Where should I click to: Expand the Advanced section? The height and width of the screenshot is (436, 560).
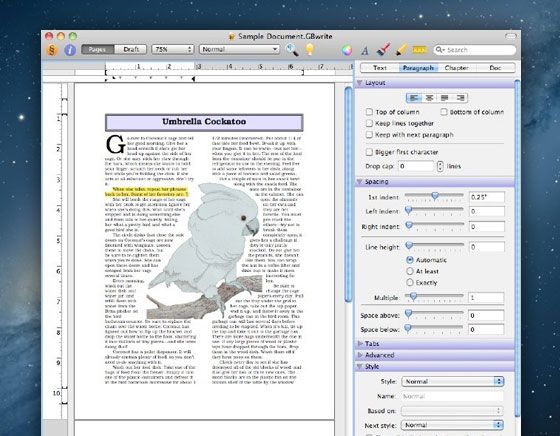(360, 355)
